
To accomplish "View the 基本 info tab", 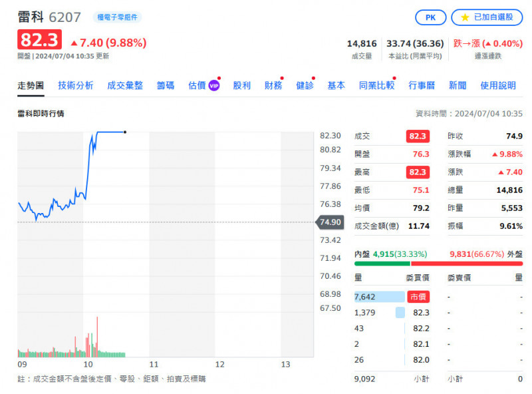I will coord(336,86).
